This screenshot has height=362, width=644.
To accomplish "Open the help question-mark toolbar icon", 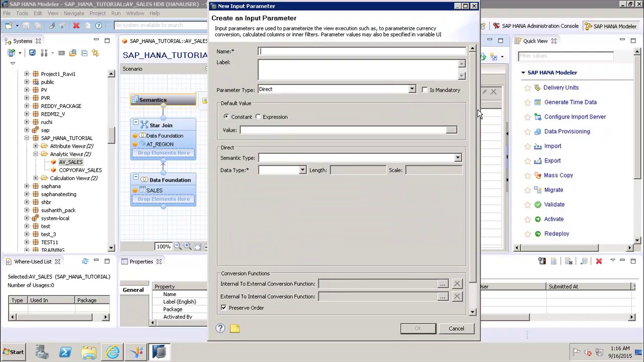I will (99, 25).
